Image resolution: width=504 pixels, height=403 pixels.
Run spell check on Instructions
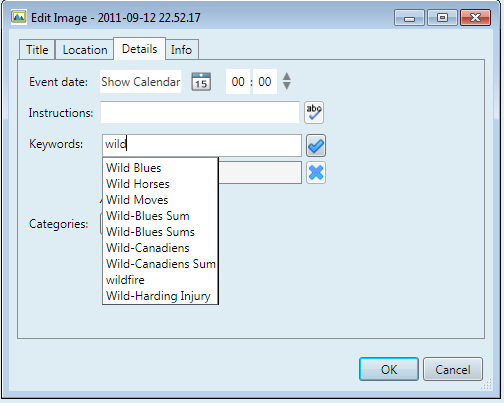314,113
